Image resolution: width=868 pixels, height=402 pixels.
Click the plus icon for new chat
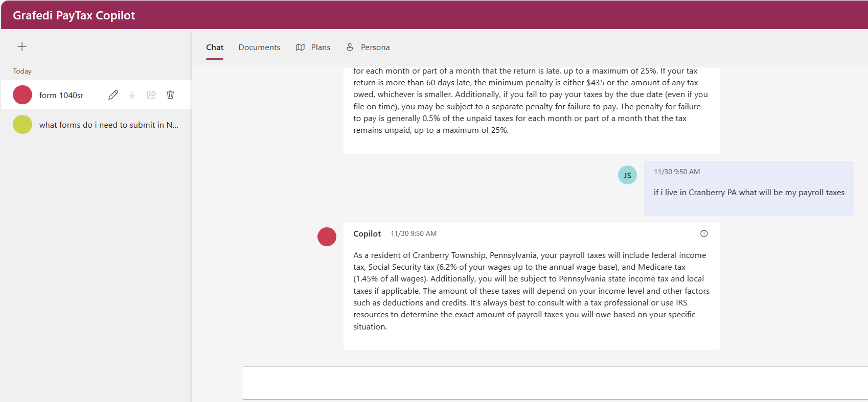click(22, 46)
